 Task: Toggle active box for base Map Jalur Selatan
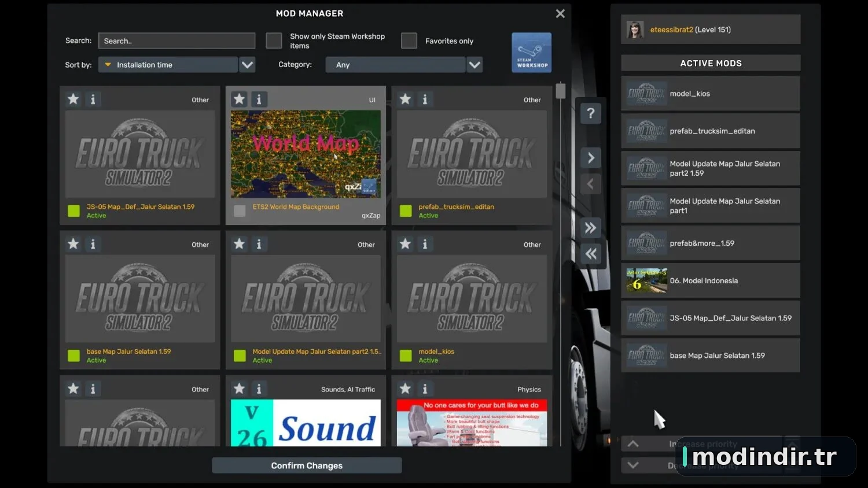73,356
